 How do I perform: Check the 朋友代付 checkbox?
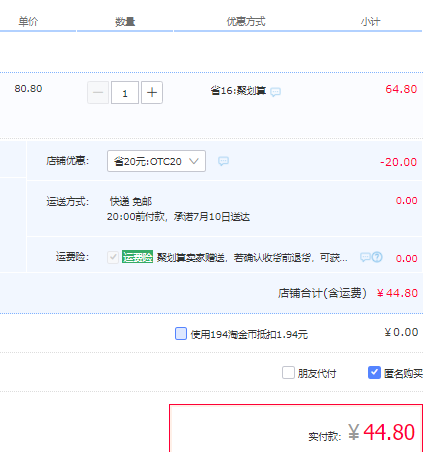click(x=288, y=373)
